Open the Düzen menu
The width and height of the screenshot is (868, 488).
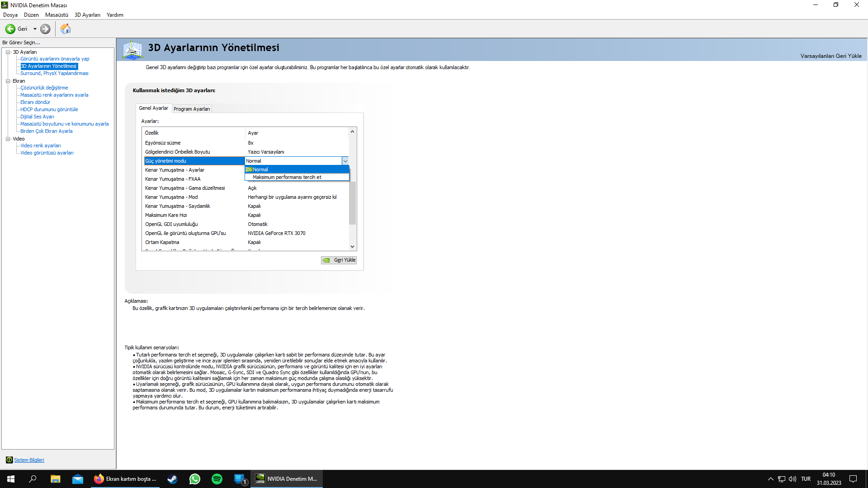tap(31, 15)
